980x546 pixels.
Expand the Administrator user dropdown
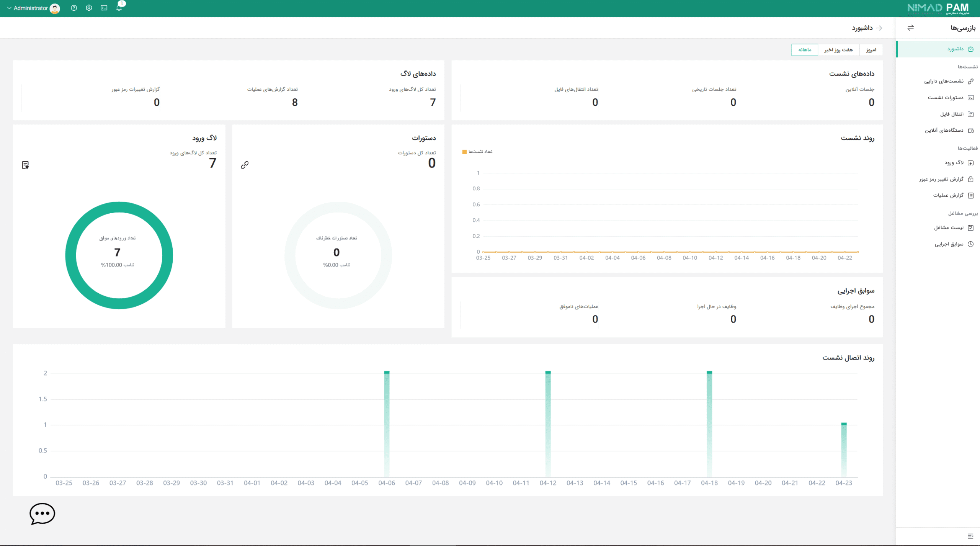31,8
